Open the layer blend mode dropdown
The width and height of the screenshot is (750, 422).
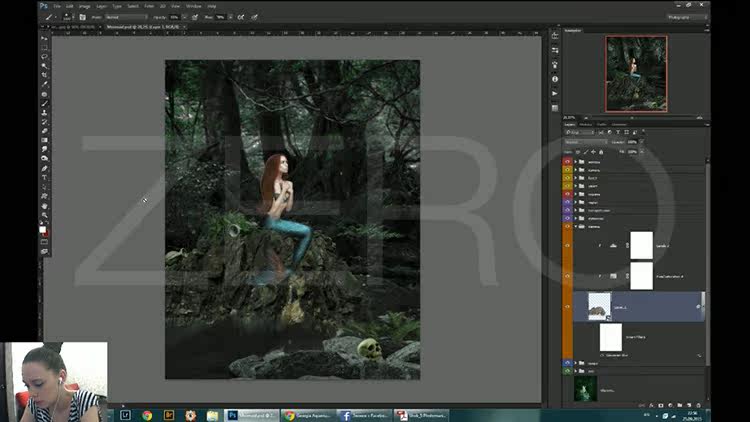[x=585, y=142]
